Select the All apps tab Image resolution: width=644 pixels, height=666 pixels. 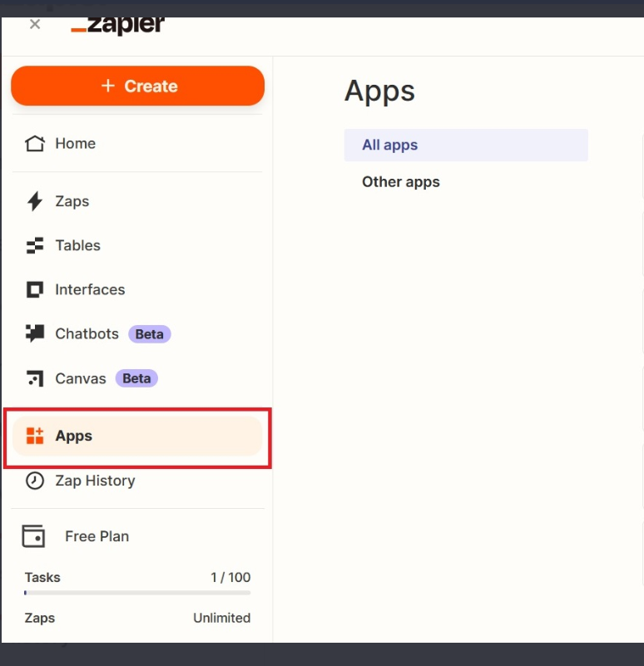[389, 145]
